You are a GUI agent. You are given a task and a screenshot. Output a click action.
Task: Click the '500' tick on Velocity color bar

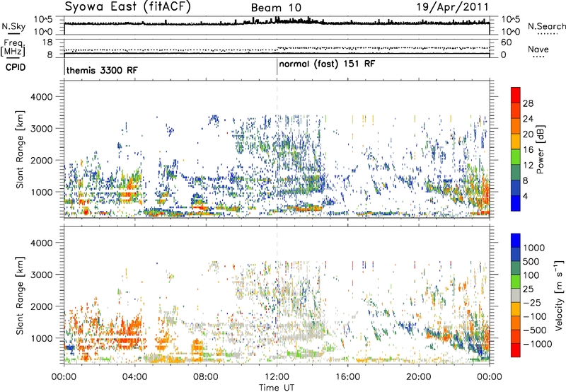pos(531,261)
